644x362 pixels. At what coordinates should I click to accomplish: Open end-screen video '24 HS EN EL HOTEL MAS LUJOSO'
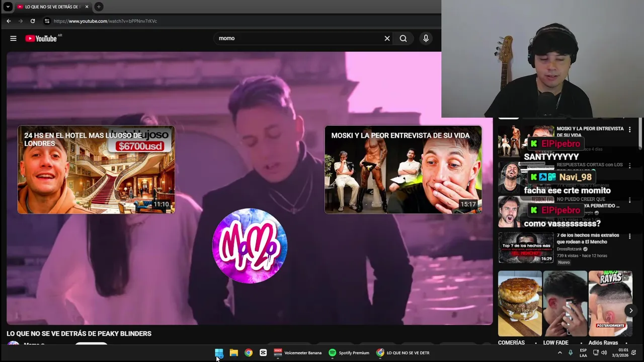[x=96, y=169]
